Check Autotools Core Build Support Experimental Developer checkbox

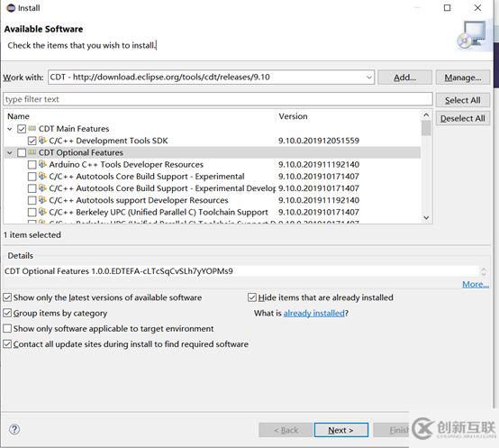32,188
